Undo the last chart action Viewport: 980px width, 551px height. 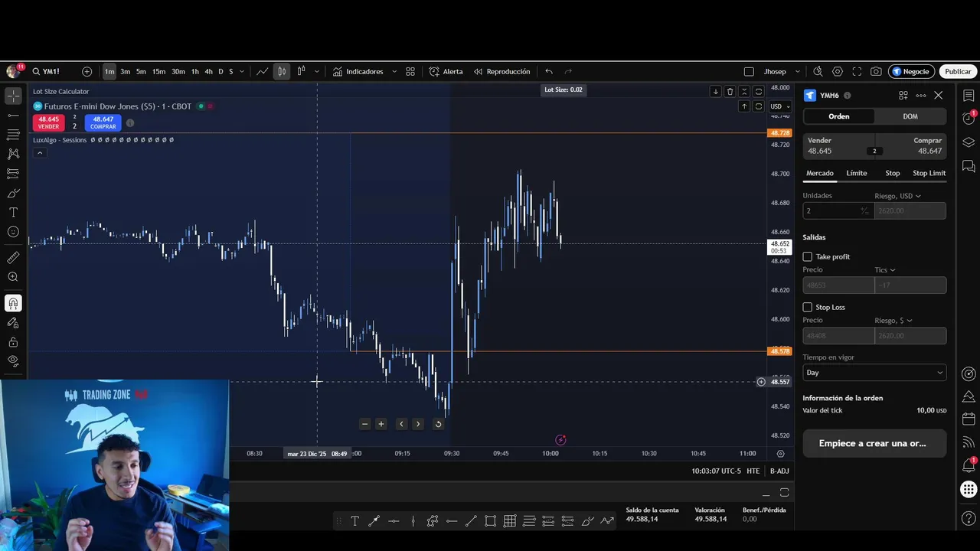[549, 71]
